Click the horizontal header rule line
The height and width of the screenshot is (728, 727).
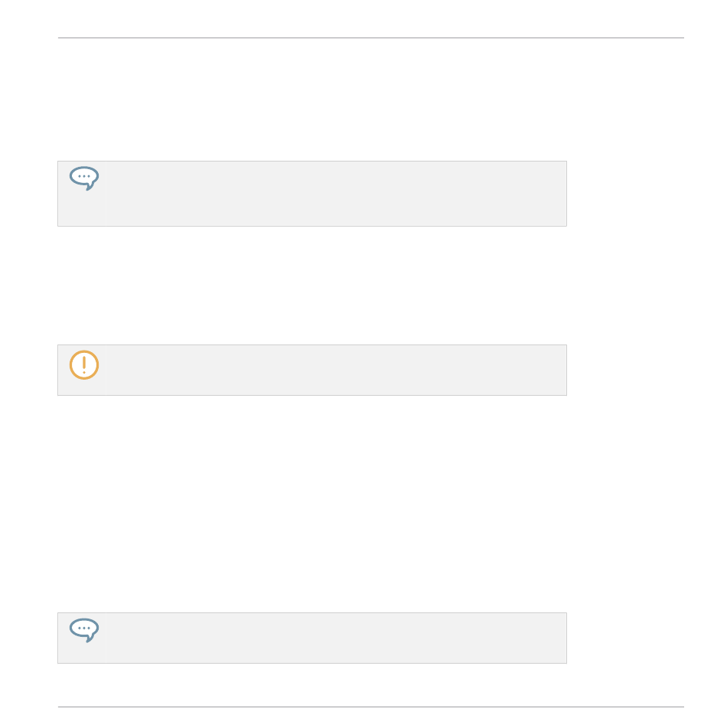[x=371, y=38]
